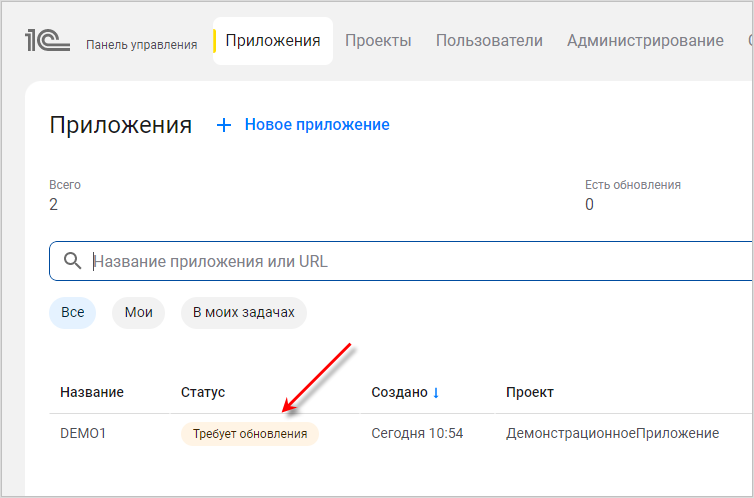Click the Панель управления label
Viewport: 754px width, 498px height.
point(141,45)
